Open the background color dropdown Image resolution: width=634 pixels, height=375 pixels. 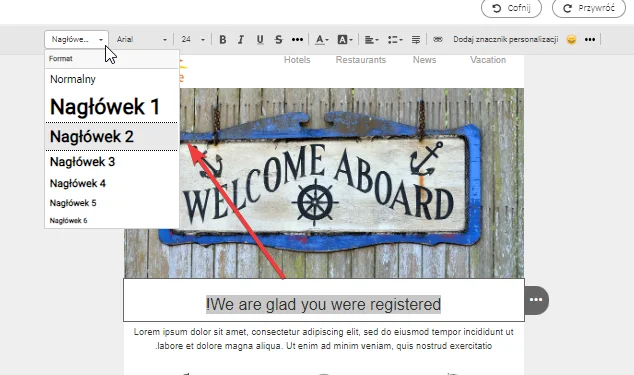click(345, 40)
